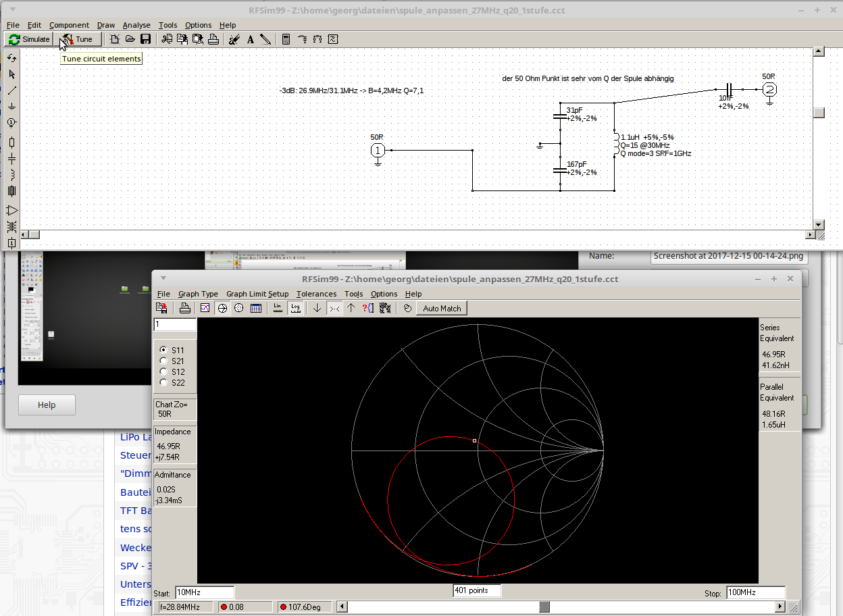Image resolution: width=843 pixels, height=616 pixels.
Task: Click the rectangular graph type icon
Action: click(205, 308)
